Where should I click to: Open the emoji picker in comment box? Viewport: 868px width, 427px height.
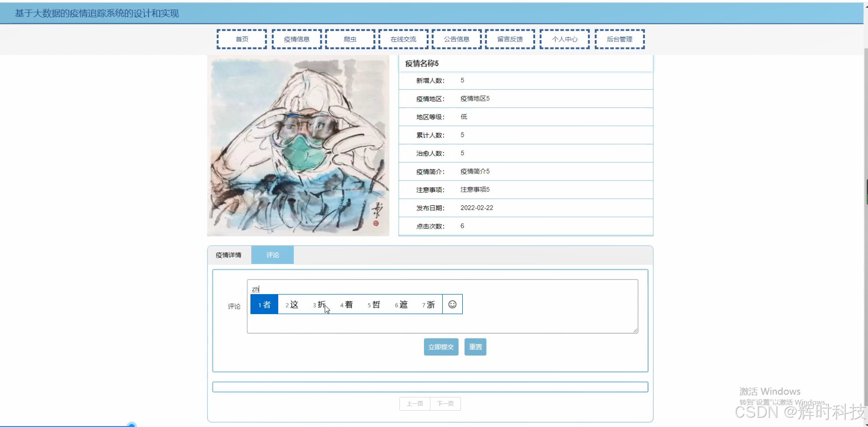click(x=452, y=304)
